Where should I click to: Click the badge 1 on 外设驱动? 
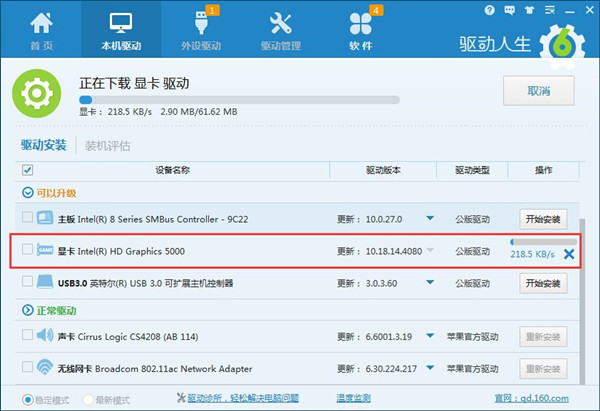pyautogui.click(x=212, y=10)
